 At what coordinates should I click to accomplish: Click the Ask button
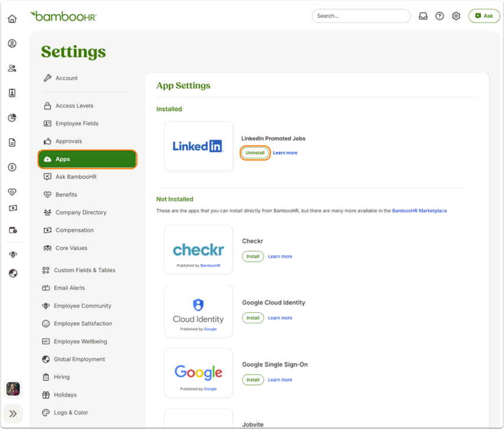(x=484, y=16)
